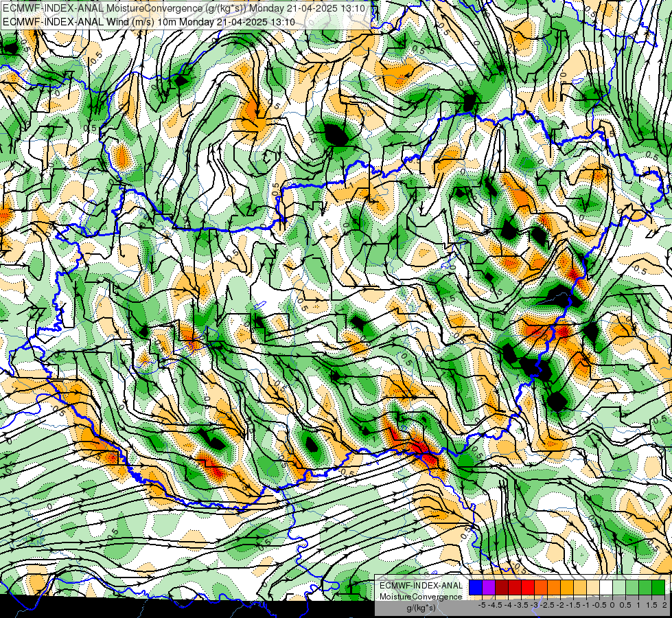Click the -1.5 legend tick label
The width and height of the screenshot is (672, 618).
573,605
